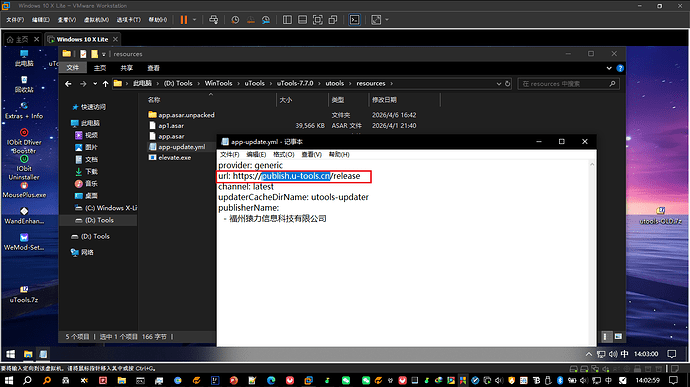This screenshot has height=387, width=690.
Task: Select uTools.7z file on guest desktop
Action: pos(24,294)
